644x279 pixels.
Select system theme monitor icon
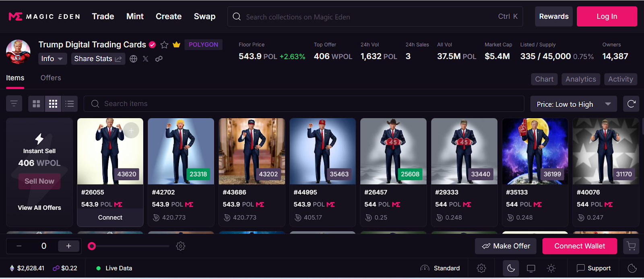531,268
